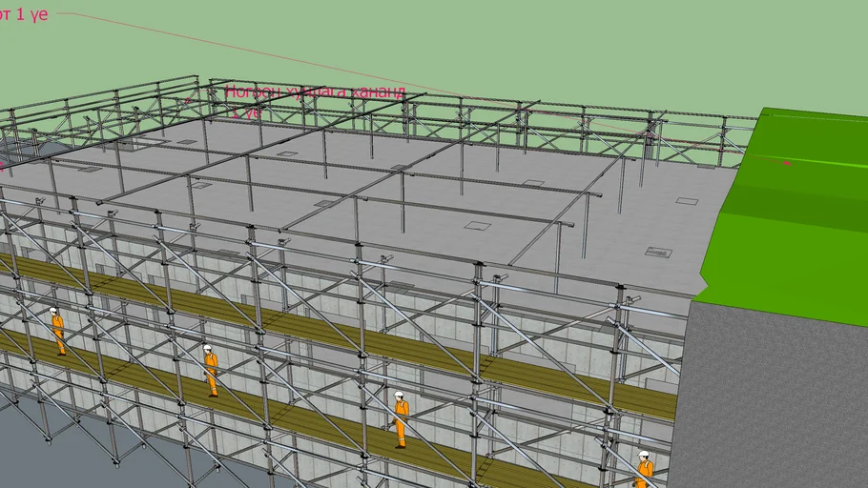Select the leftmost worker in orange coveralls
Image resolution: width=868 pixels, height=488 pixels.
pos(57,331)
